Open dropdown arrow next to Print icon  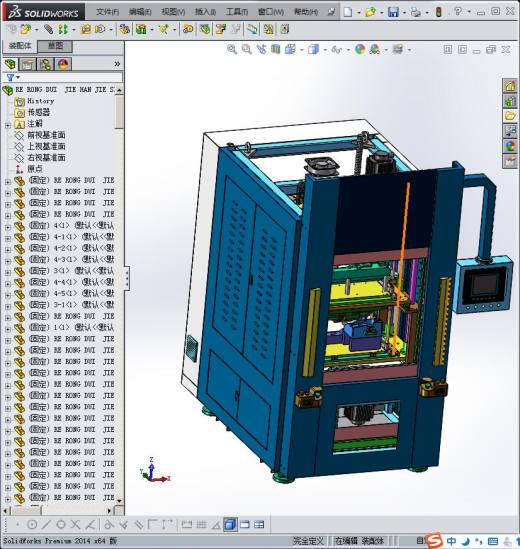[427, 13]
